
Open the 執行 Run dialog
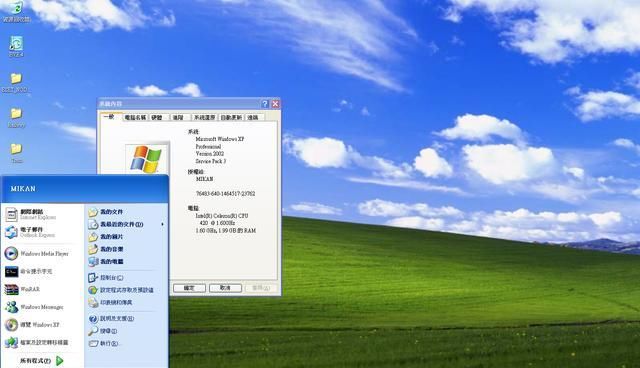[x=104, y=344]
